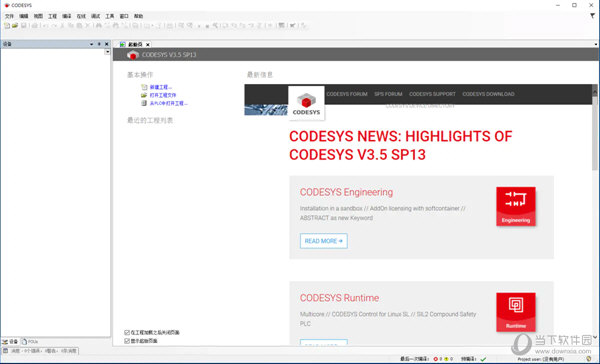The height and width of the screenshot is (364, 600).
Task: Click the Open Project File folder icon
Action: pyautogui.click(x=144, y=95)
